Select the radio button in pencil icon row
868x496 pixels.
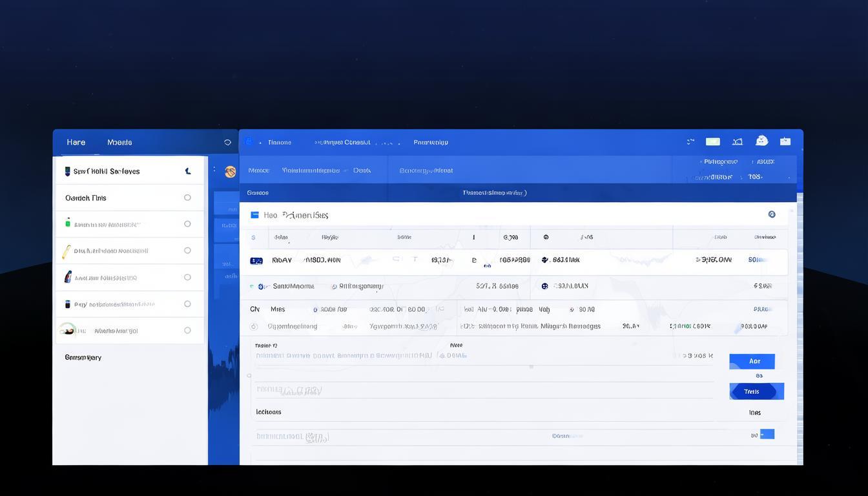[187, 251]
